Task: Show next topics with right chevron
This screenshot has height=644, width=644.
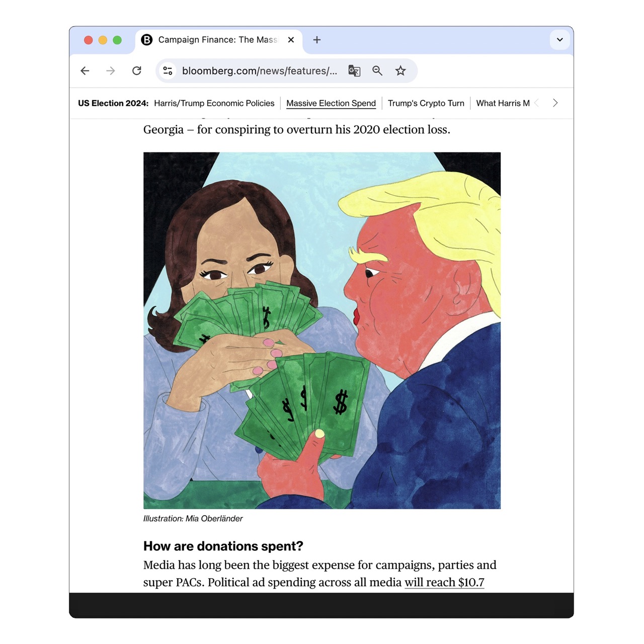Action: coord(555,103)
